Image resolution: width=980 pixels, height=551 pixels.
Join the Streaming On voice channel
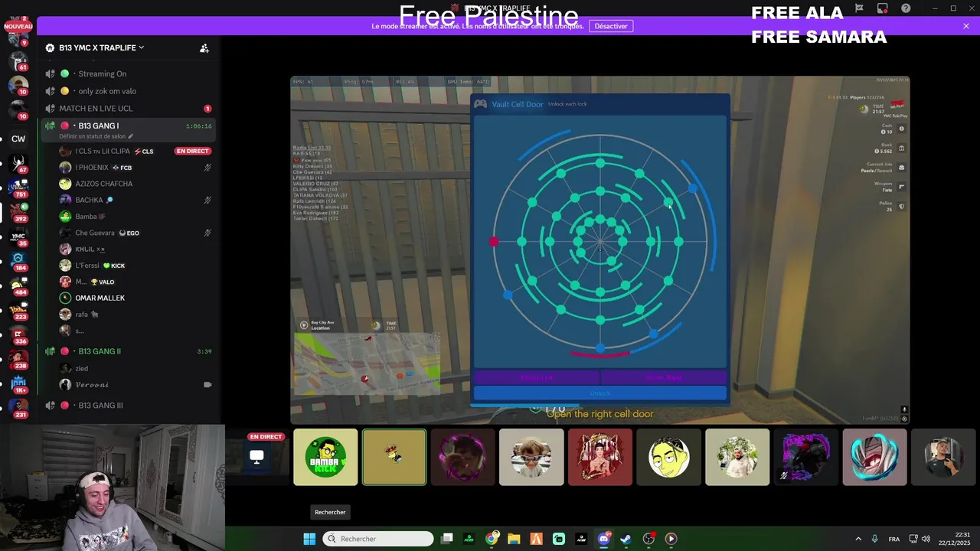tap(128, 73)
